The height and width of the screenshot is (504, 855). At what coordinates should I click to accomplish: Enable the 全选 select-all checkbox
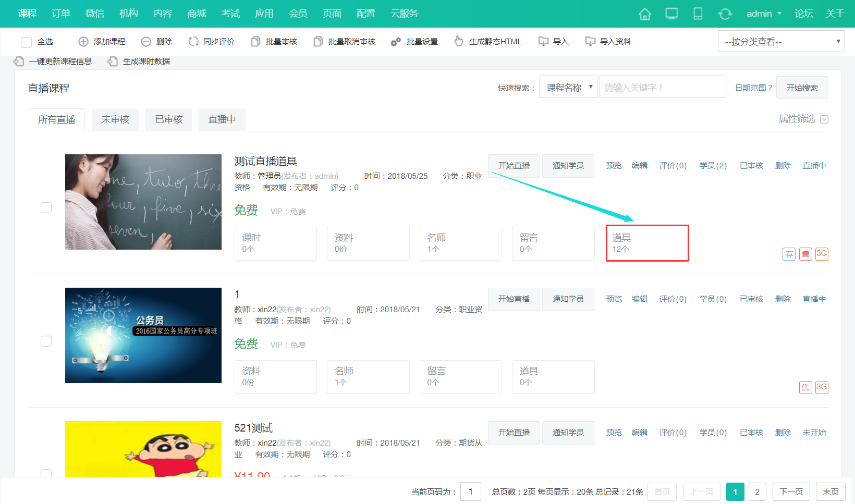pos(26,42)
